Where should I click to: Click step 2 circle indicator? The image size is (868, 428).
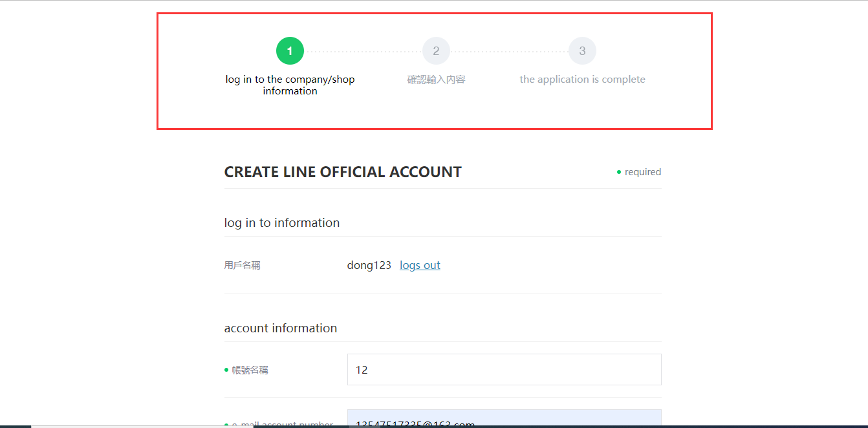coord(436,51)
